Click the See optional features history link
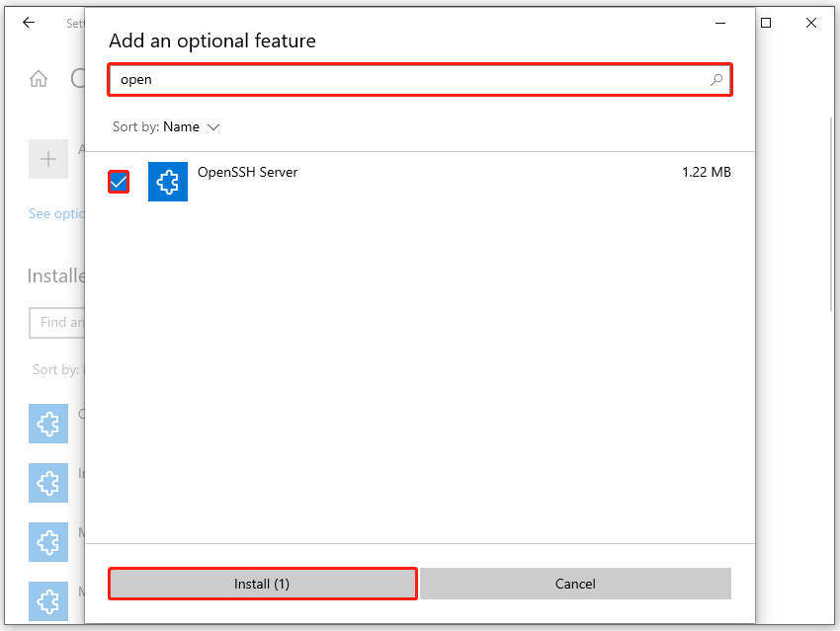The width and height of the screenshot is (840, 631). (x=56, y=213)
